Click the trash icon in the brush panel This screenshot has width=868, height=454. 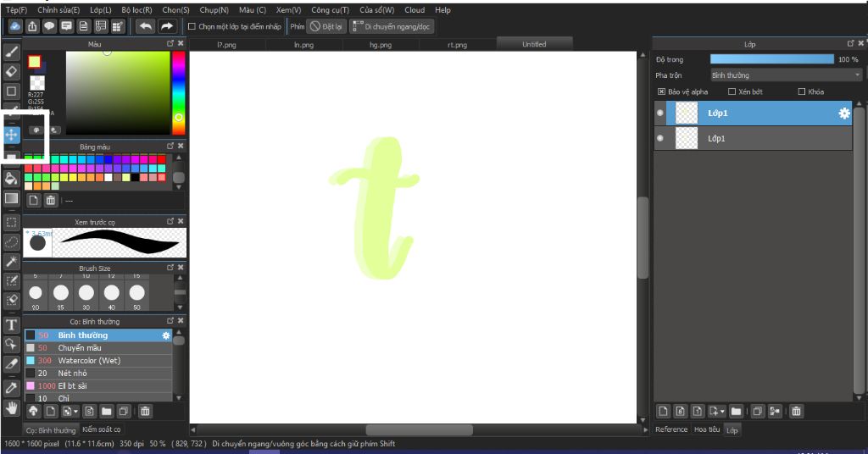click(x=145, y=411)
